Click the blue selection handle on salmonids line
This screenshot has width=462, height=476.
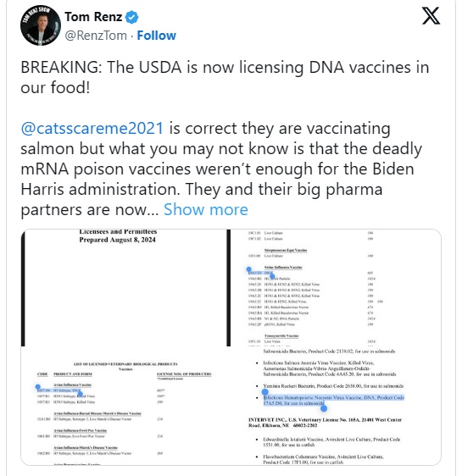324,408
